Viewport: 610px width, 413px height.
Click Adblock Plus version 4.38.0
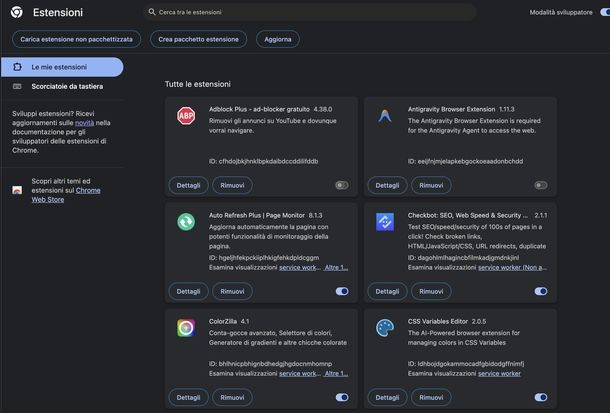point(323,109)
